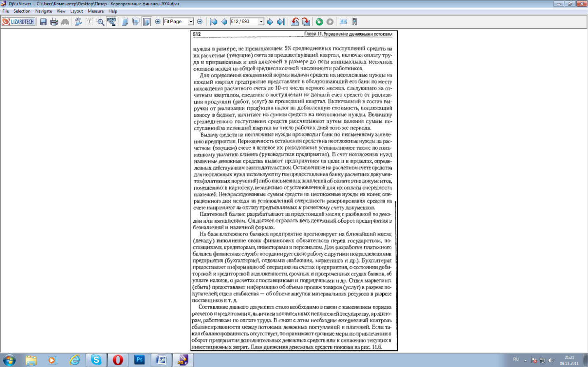Print the document with the printer icon
This screenshot has height=367, width=588.
(x=54, y=22)
